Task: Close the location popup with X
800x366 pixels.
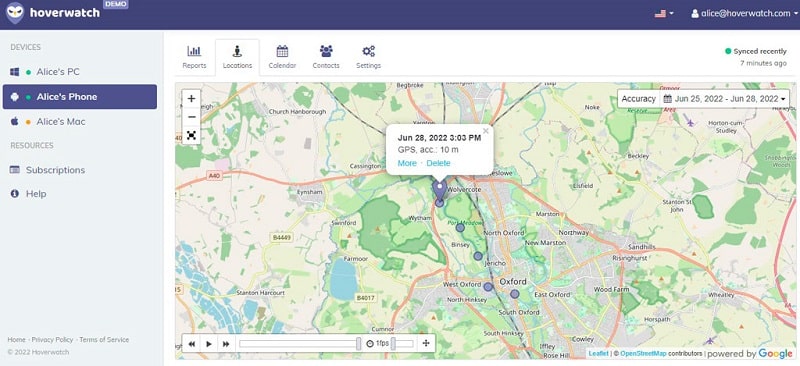Action: click(486, 131)
